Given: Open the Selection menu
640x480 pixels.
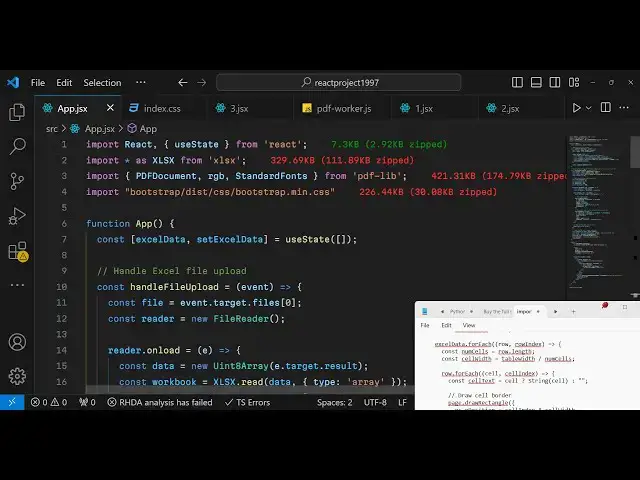Looking at the screenshot, I should [102, 82].
